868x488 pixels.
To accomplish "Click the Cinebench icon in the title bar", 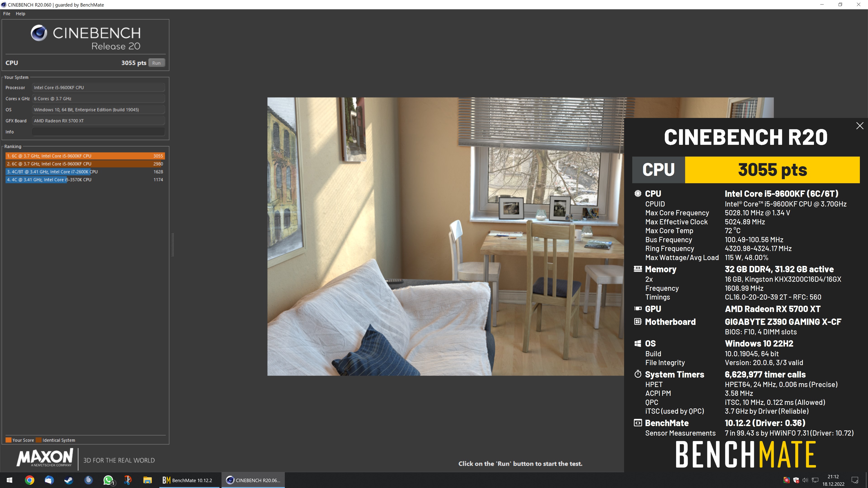I will [3, 5].
